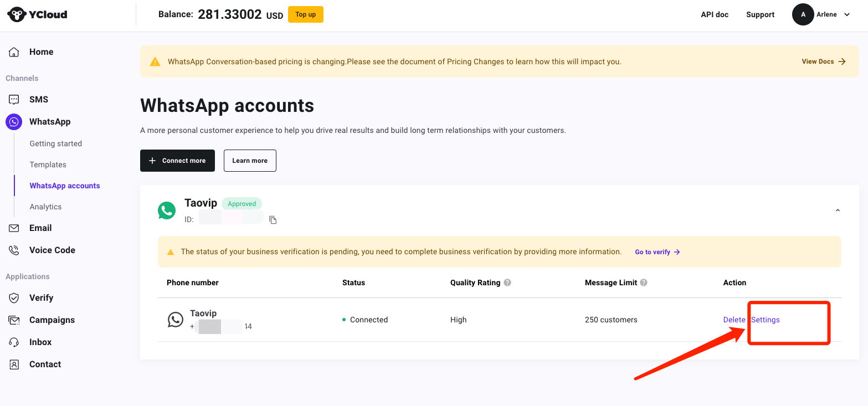
Task: Click the warning icon in verification banner
Action: click(171, 252)
